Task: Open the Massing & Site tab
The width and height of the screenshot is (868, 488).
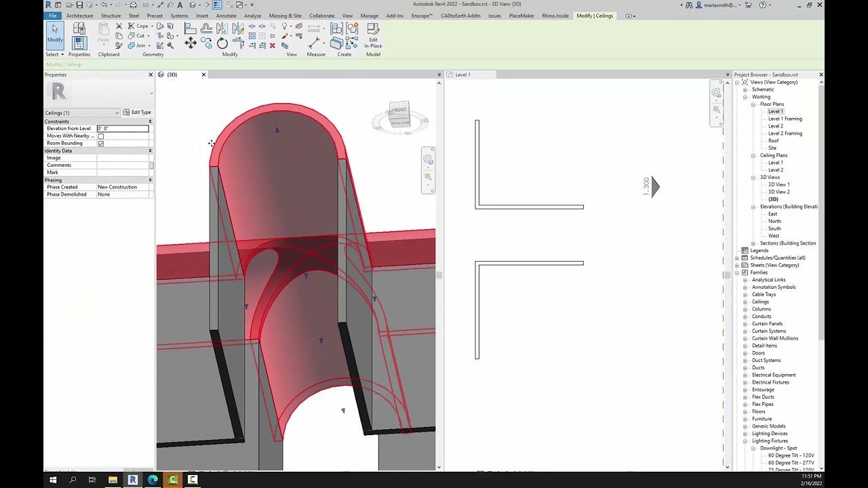Action: click(285, 16)
